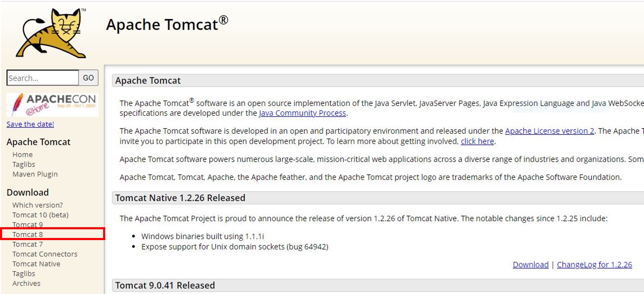
Task: Open Tomcat Connectors download page
Action: click(45, 254)
